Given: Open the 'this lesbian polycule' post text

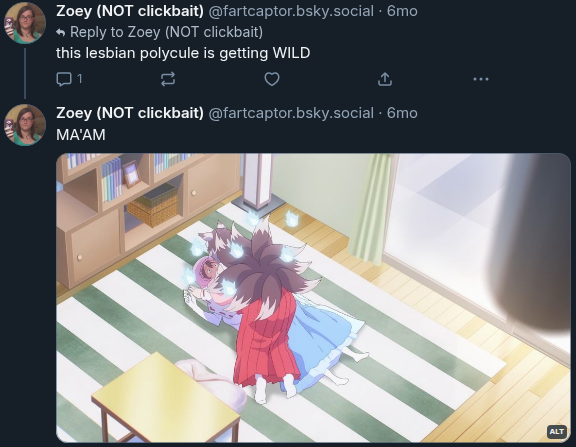Looking at the screenshot, I should (183, 53).
